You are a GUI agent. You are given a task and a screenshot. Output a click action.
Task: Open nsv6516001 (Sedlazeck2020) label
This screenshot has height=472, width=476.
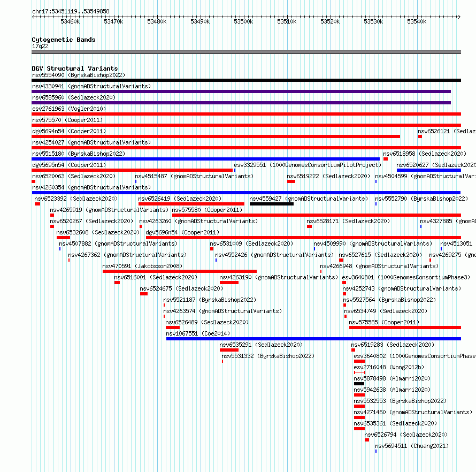[156, 277]
